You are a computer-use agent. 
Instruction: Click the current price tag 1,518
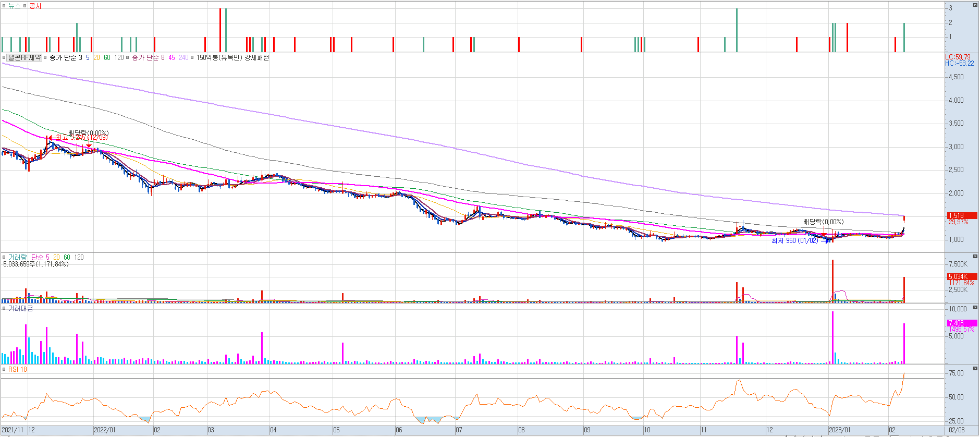click(962, 215)
